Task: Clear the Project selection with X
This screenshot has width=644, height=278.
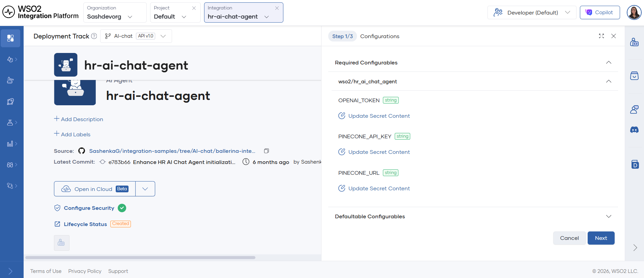Action: 194,8
